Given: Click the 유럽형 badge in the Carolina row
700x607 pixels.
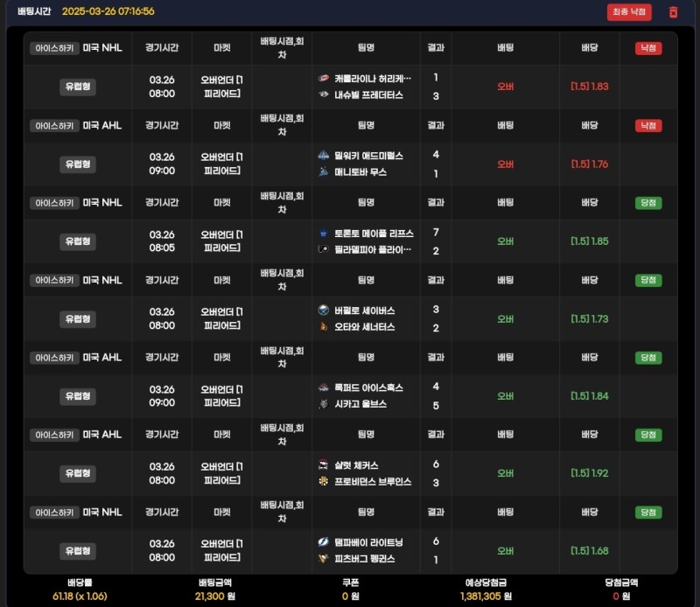Looking at the screenshot, I should [x=78, y=87].
